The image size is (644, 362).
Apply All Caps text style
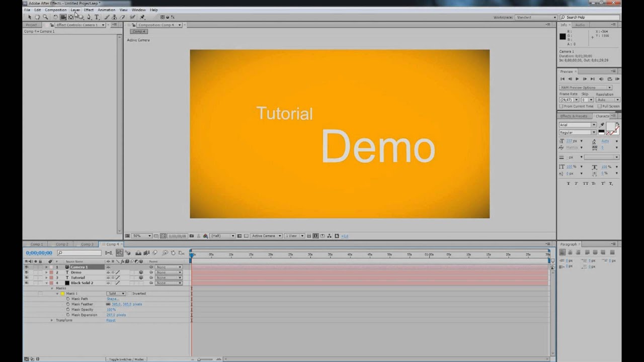(x=586, y=184)
